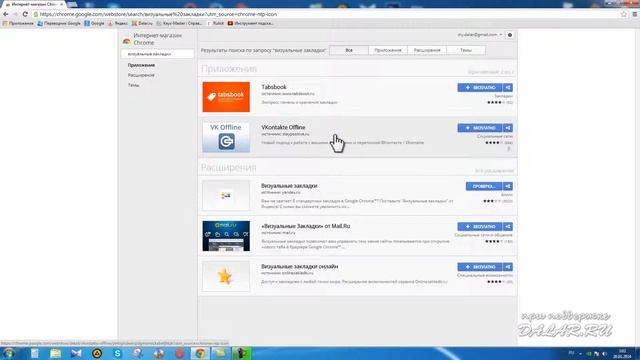Open Темы in the left sidebar
The image size is (640, 360).
(x=133, y=85)
